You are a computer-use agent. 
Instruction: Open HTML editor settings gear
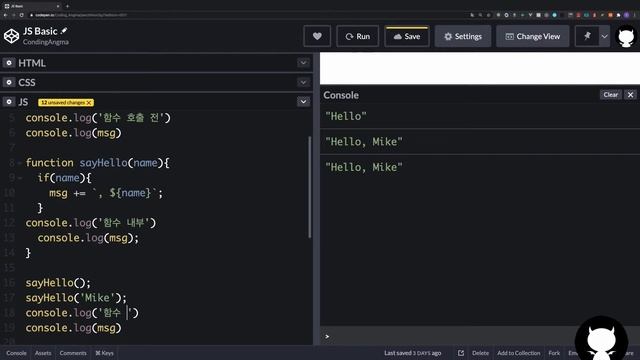point(9,63)
